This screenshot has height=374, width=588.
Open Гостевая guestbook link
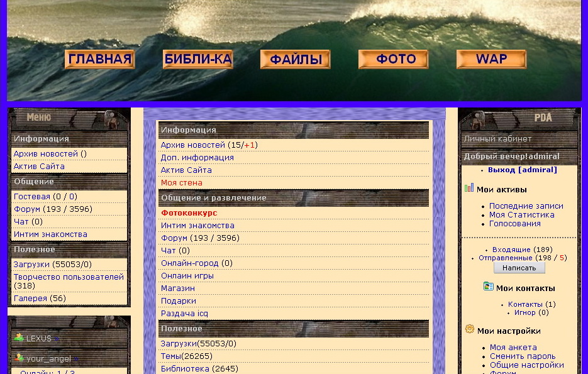click(x=32, y=196)
